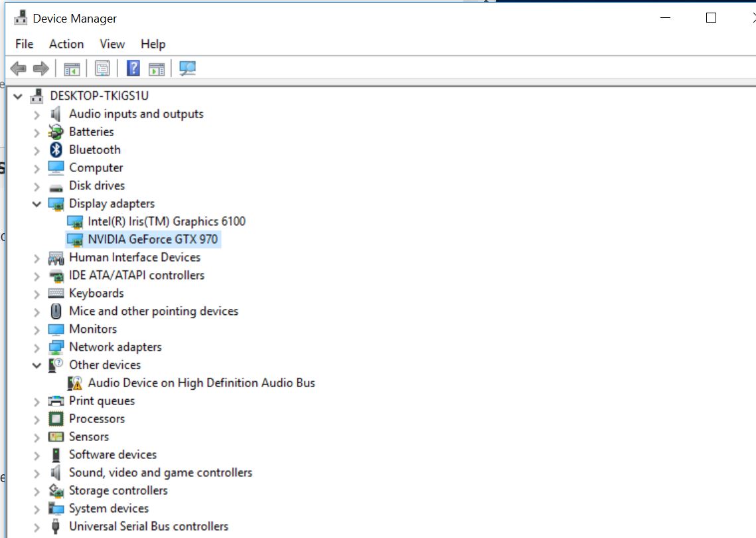Expand Audio inputs and outputs chevron
The image size is (756, 538).
click(37, 115)
